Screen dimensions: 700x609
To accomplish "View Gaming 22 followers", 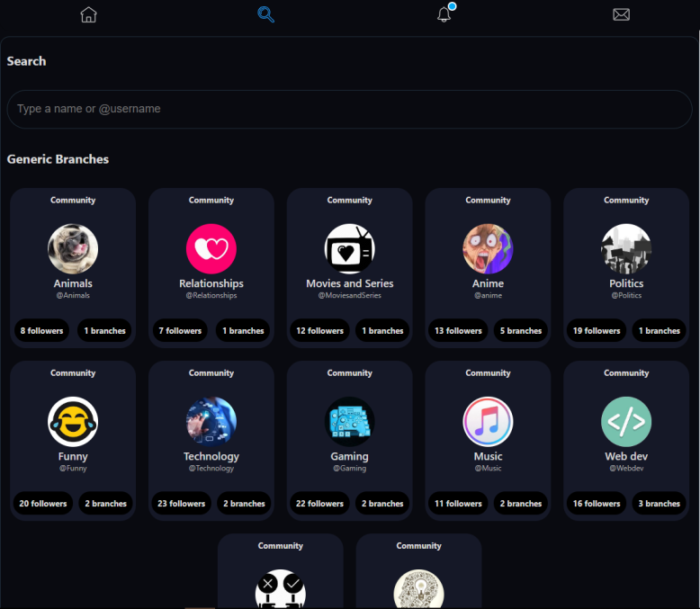I will 319,504.
